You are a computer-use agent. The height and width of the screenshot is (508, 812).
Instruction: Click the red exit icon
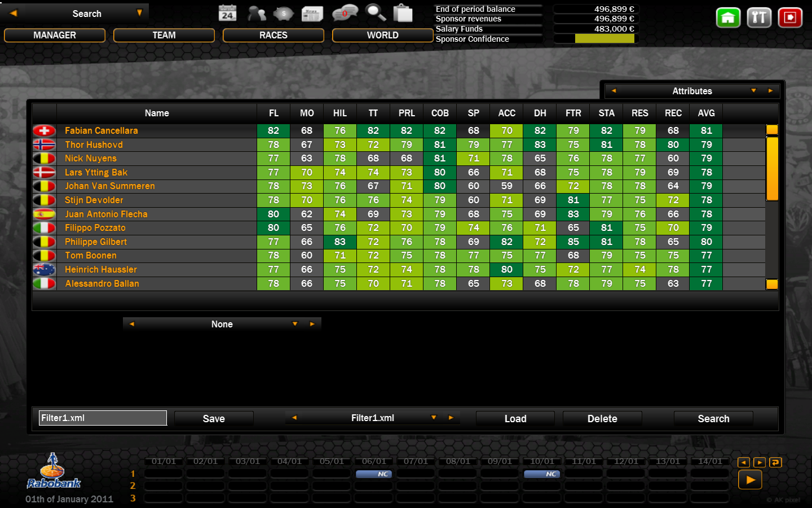[789, 17]
